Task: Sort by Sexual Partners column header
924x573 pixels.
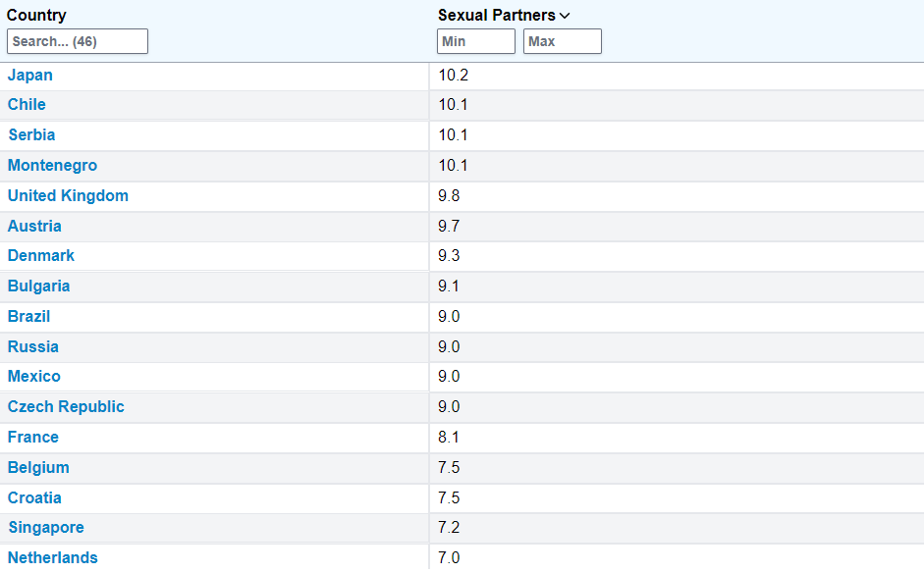Action: point(496,15)
